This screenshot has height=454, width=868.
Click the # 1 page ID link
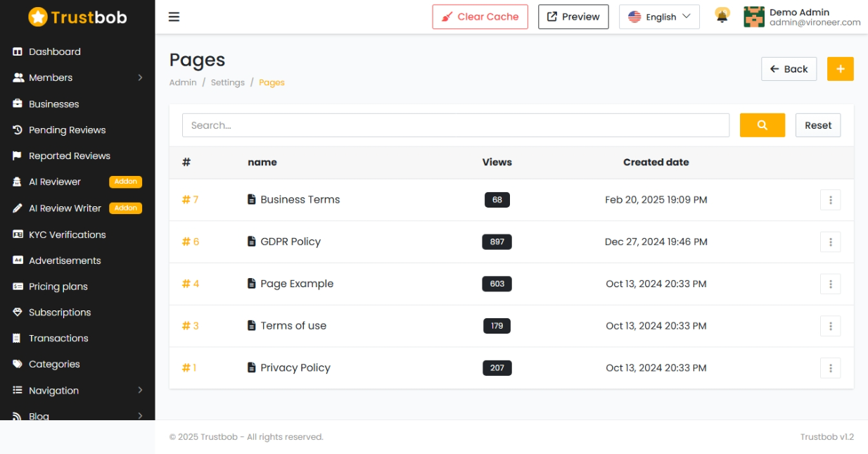189,367
